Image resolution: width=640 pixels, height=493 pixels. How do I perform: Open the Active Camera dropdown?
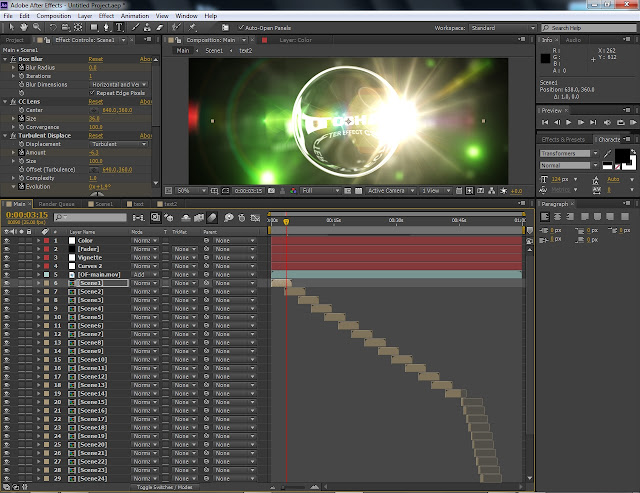point(391,191)
